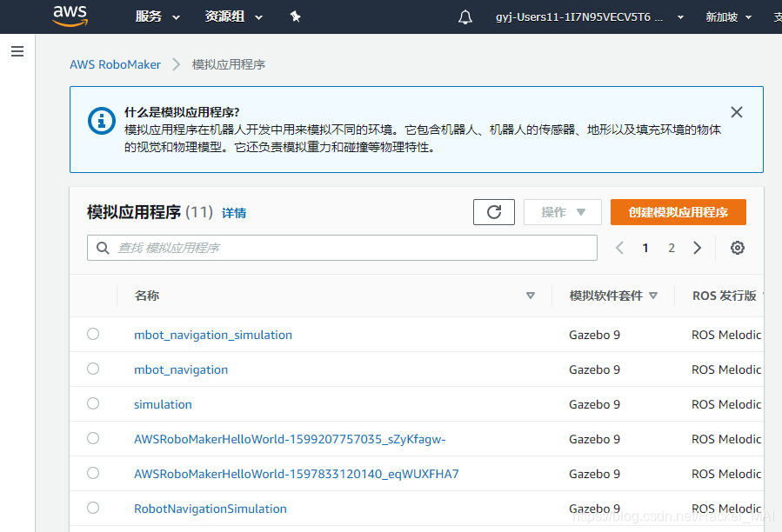Go to the previous page arrow
Image resolution: width=782 pixels, height=532 pixels.
coord(619,248)
